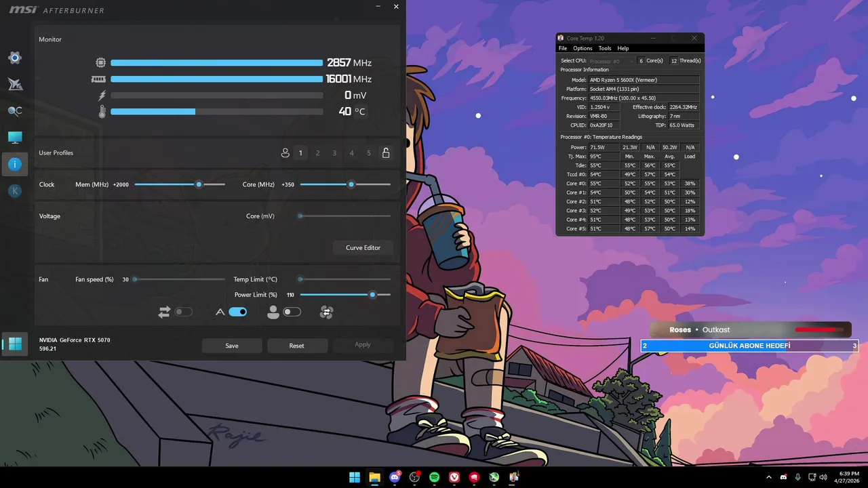This screenshot has height=488, width=868.
Task: Open Help menu in Core Temp
Action: click(623, 48)
